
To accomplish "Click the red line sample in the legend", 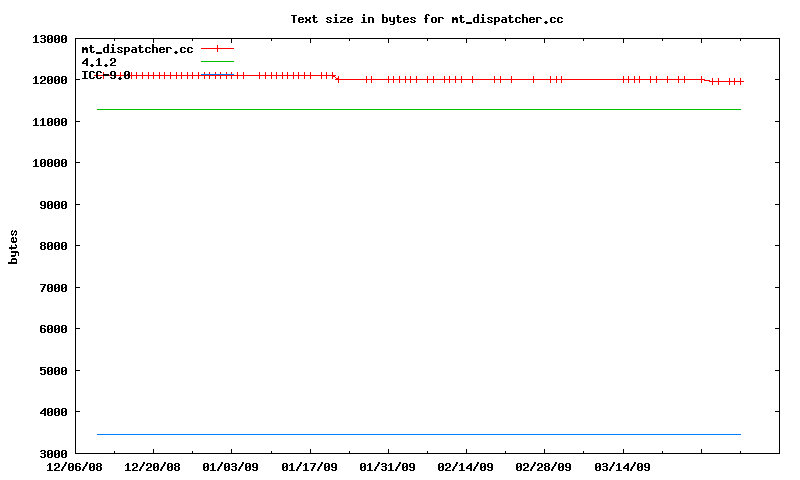I will pyautogui.click(x=217, y=48).
